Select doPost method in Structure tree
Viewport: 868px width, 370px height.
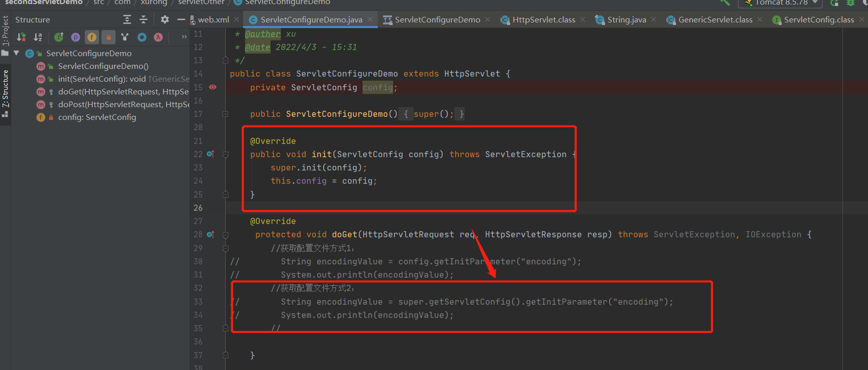[x=124, y=105]
